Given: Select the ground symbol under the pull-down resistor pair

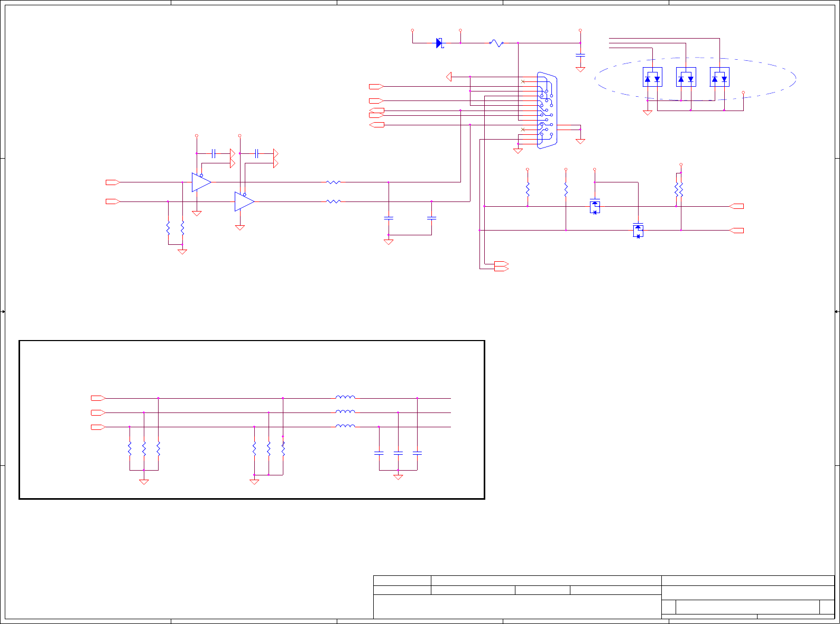Looking at the screenshot, I should click(x=182, y=252).
